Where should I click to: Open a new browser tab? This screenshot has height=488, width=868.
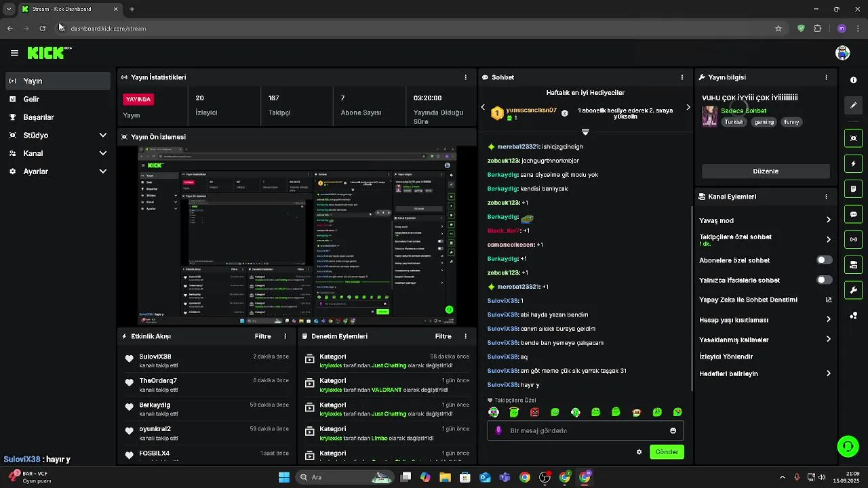pyautogui.click(x=132, y=9)
